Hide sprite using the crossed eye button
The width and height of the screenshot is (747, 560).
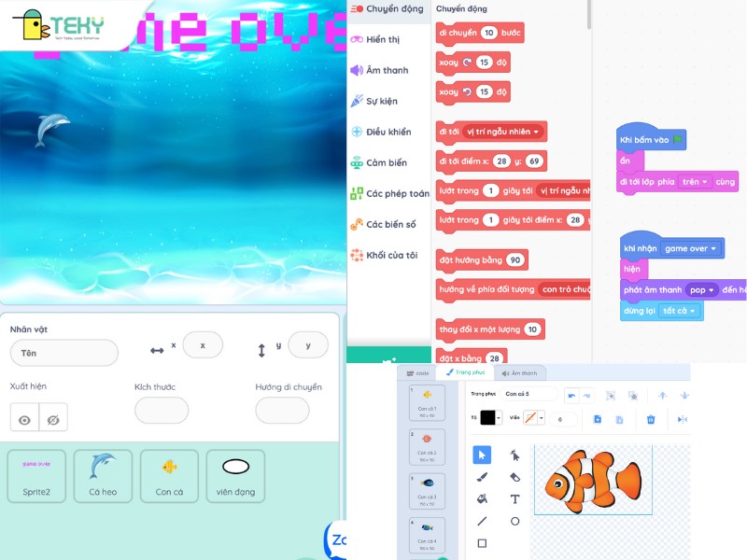click(53, 419)
